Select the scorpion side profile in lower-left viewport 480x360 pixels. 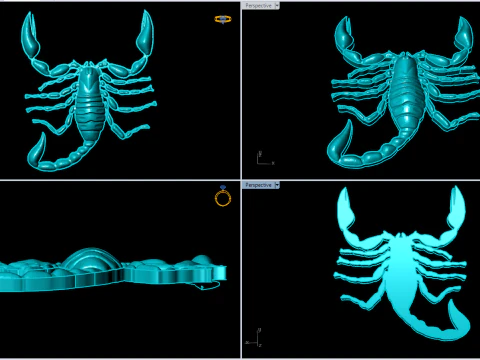click(x=113, y=270)
